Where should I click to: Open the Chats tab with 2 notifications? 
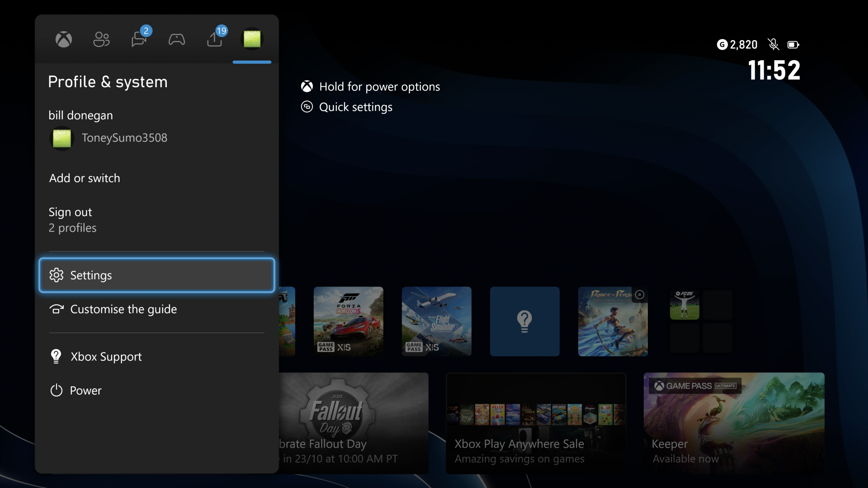(139, 39)
